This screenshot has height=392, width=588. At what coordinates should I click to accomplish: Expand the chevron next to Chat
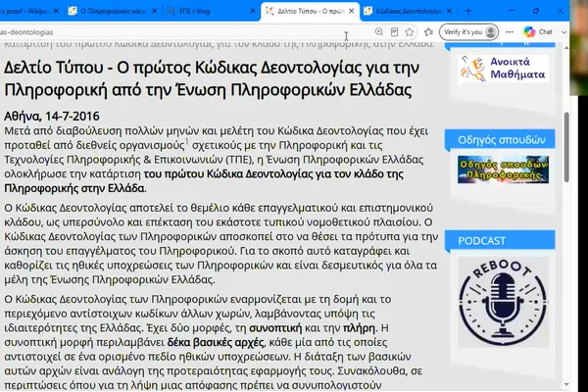point(563,32)
